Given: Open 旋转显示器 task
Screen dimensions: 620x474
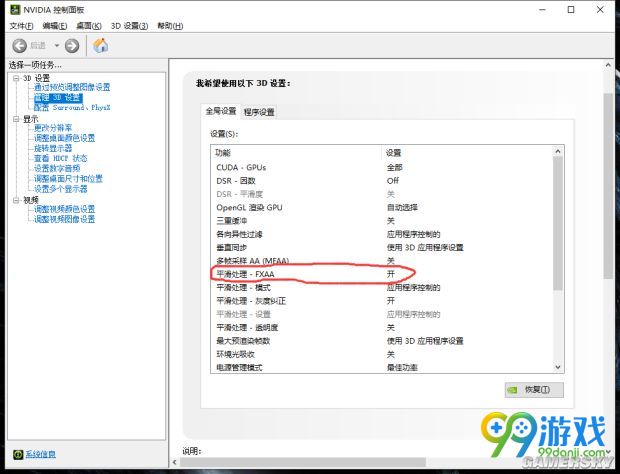Looking at the screenshot, I should point(53,148).
